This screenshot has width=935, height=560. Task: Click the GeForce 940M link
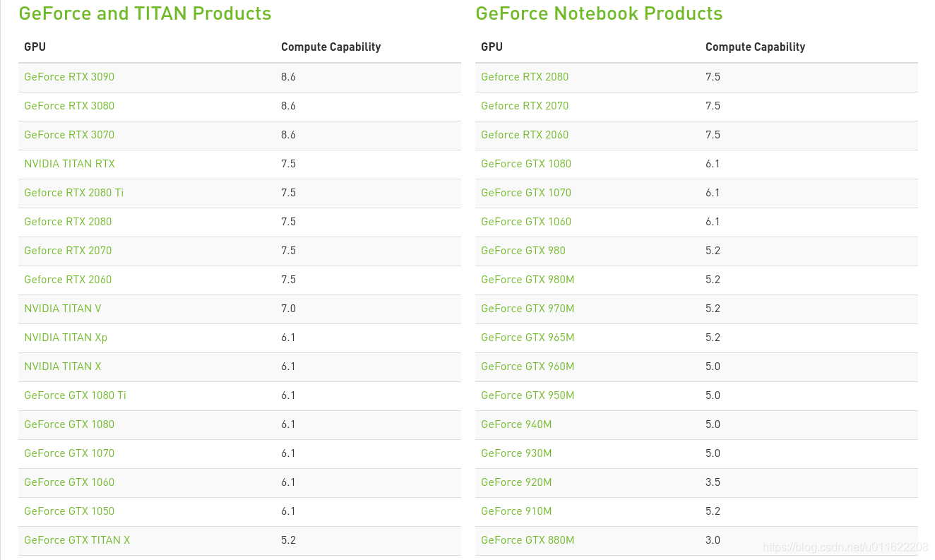pyautogui.click(x=516, y=424)
